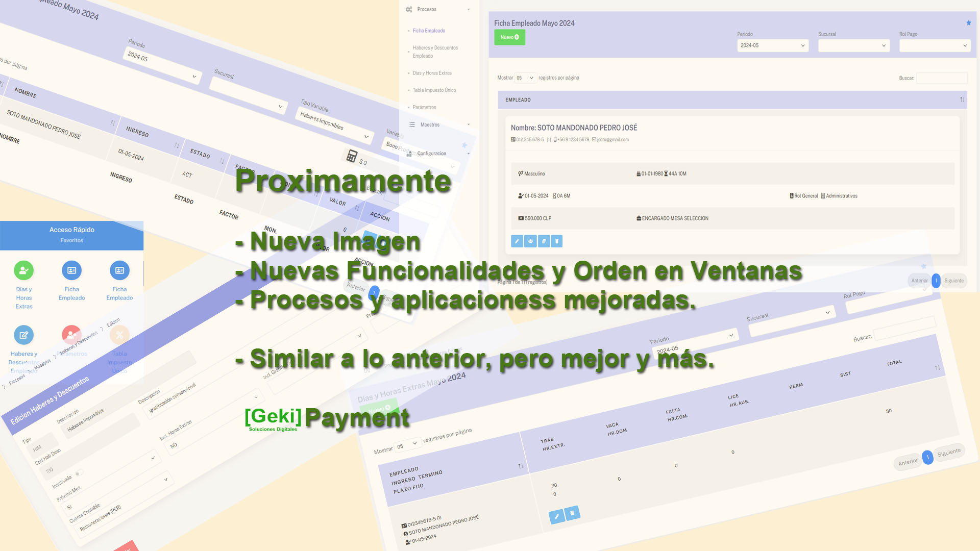The height and width of the screenshot is (551, 980).
Task: Click 'ENCARGADO MESA SELECCION' job title
Action: pyautogui.click(x=675, y=218)
